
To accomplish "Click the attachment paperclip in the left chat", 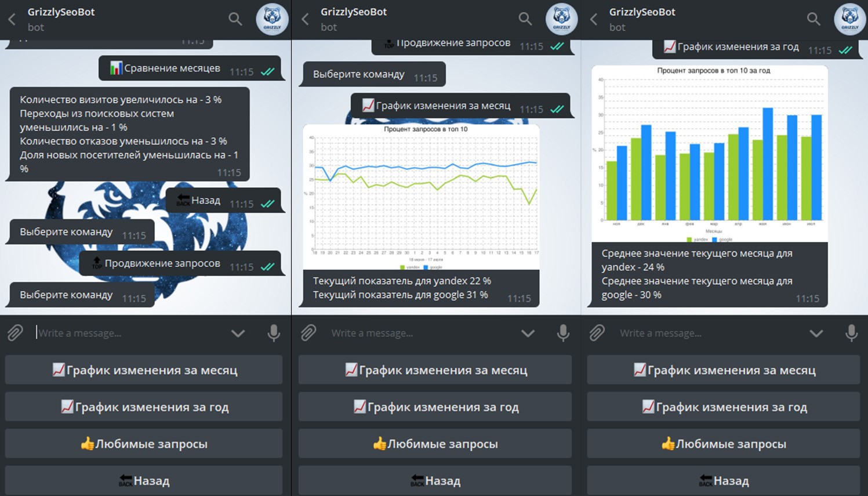I will point(16,333).
